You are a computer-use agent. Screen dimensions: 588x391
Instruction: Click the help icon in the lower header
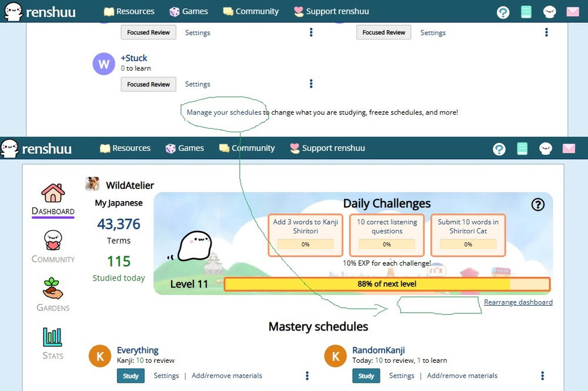[x=499, y=149]
